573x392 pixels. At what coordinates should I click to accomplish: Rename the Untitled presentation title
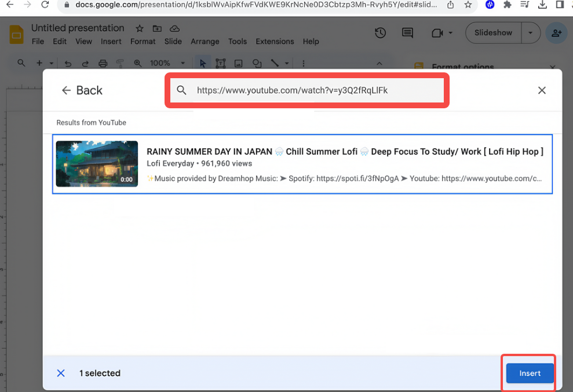pos(78,28)
